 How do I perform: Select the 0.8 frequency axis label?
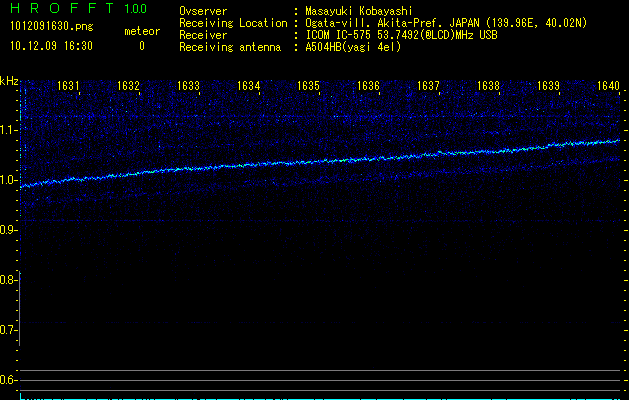click(9, 280)
